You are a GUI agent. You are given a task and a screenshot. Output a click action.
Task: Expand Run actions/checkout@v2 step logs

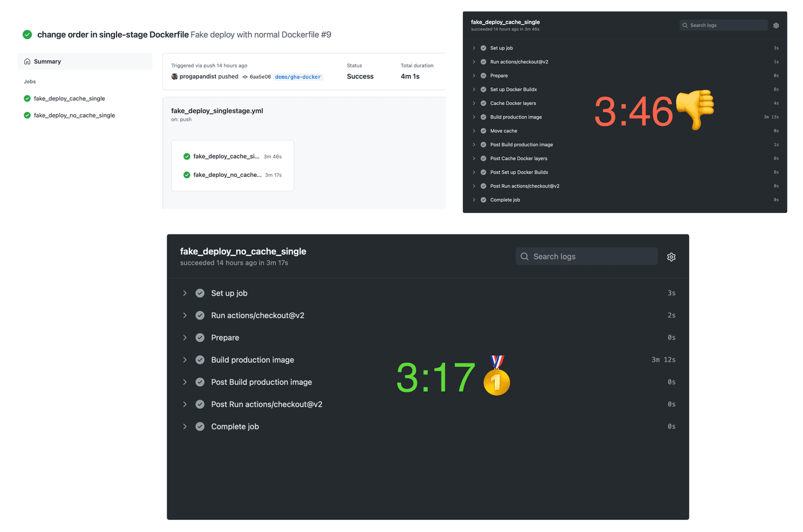click(x=185, y=315)
